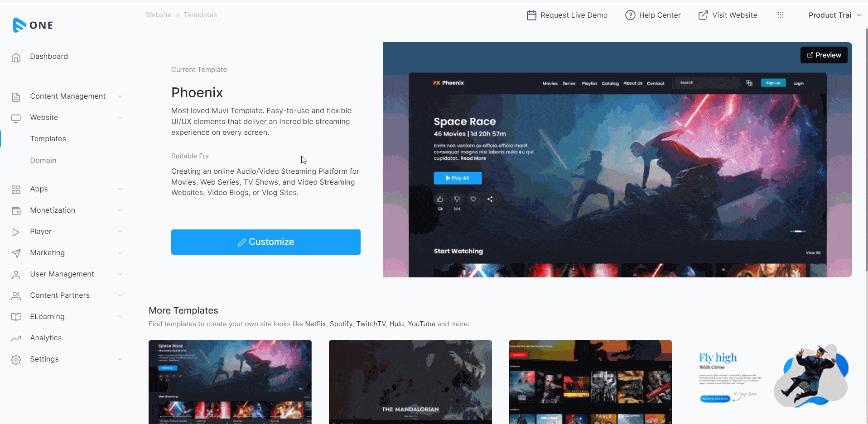This screenshot has height=424, width=868.
Task: Expand the Marketing menu chevron
Action: pos(120,252)
